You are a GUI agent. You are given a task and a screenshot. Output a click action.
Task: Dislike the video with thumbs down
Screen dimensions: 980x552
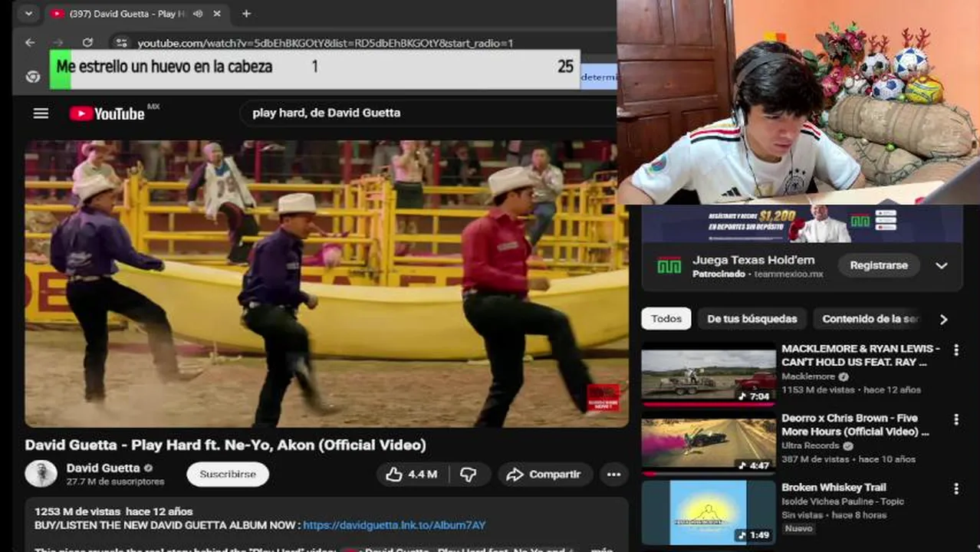tap(469, 475)
